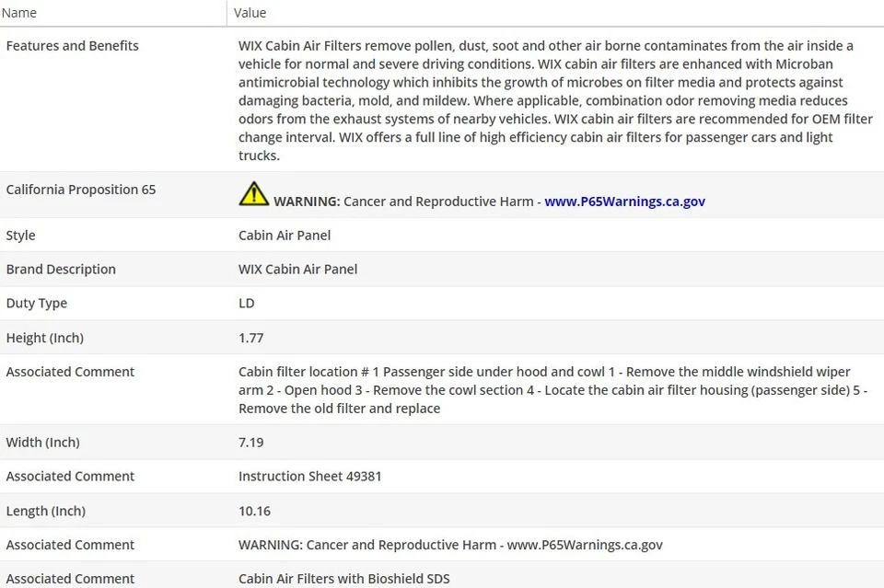Click the Value column header
This screenshot has width=884, height=588.
click(250, 13)
